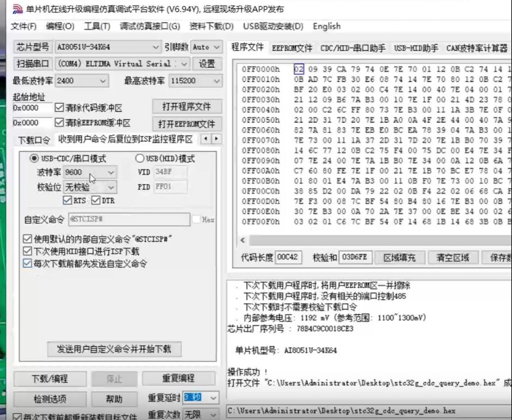Click the 清空区域 button
This screenshot has width=512, height=420.
click(453, 257)
